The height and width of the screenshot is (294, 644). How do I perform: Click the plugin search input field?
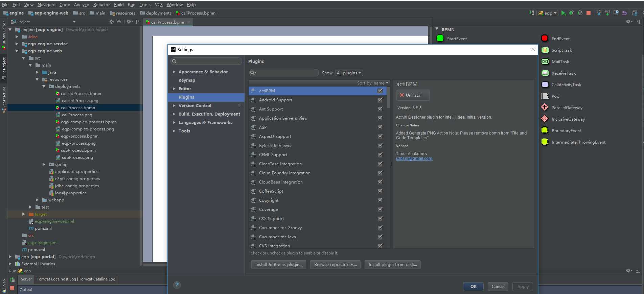[x=284, y=73]
